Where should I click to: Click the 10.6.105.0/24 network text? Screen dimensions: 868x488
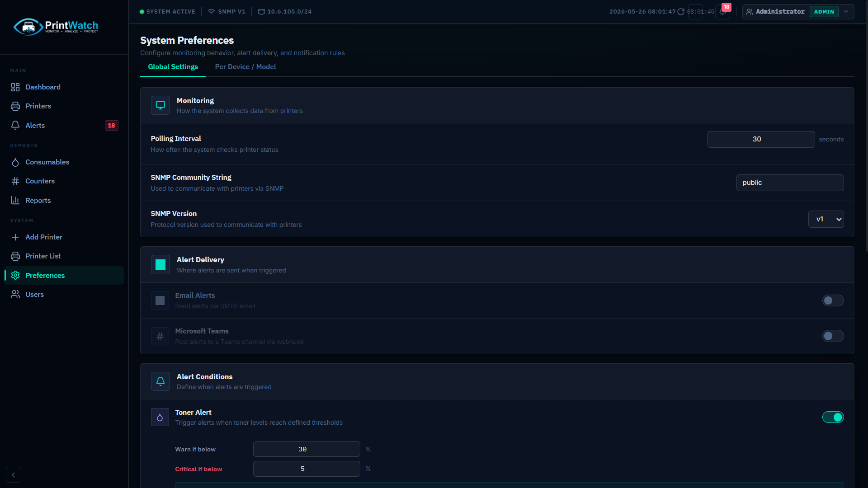click(x=289, y=12)
